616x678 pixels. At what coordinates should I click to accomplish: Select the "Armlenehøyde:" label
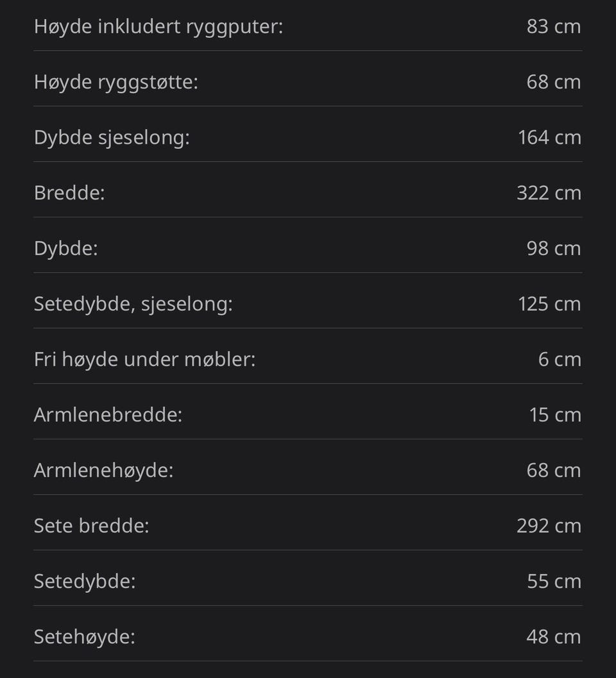click(x=103, y=470)
